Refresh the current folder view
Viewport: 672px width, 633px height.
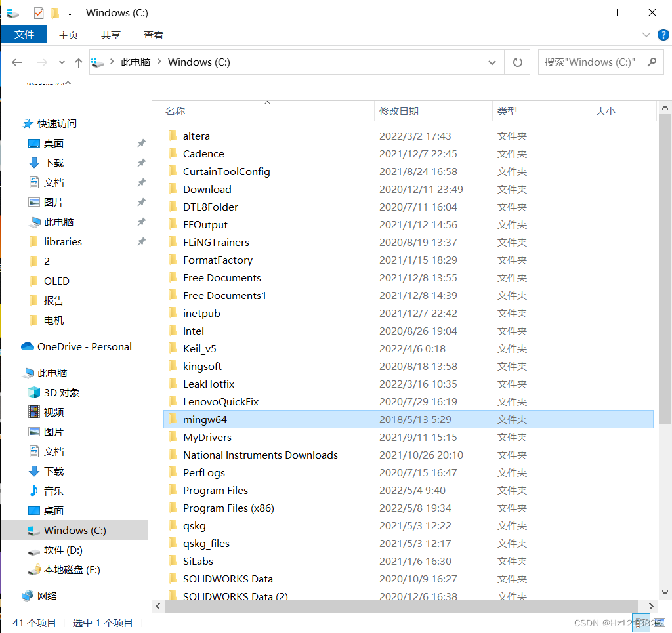[517, 62]
